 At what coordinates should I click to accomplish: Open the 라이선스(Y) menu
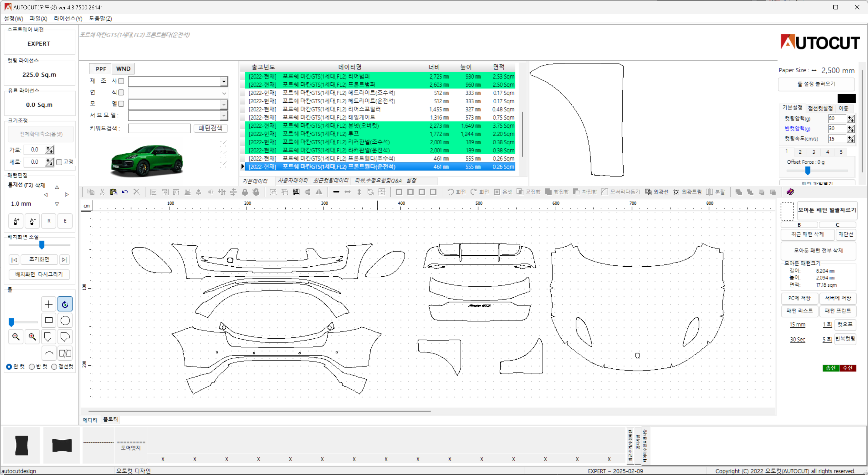68,19
